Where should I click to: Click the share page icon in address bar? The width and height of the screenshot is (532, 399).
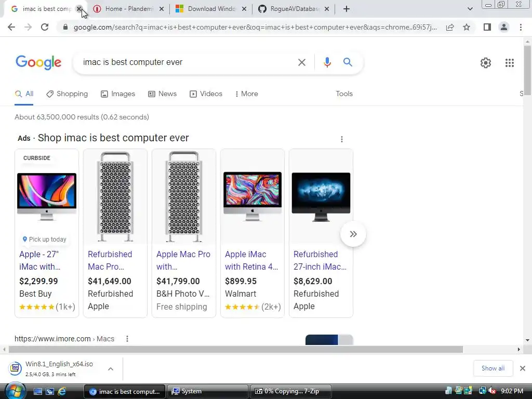pyautogui.click(x=450, y=27)
